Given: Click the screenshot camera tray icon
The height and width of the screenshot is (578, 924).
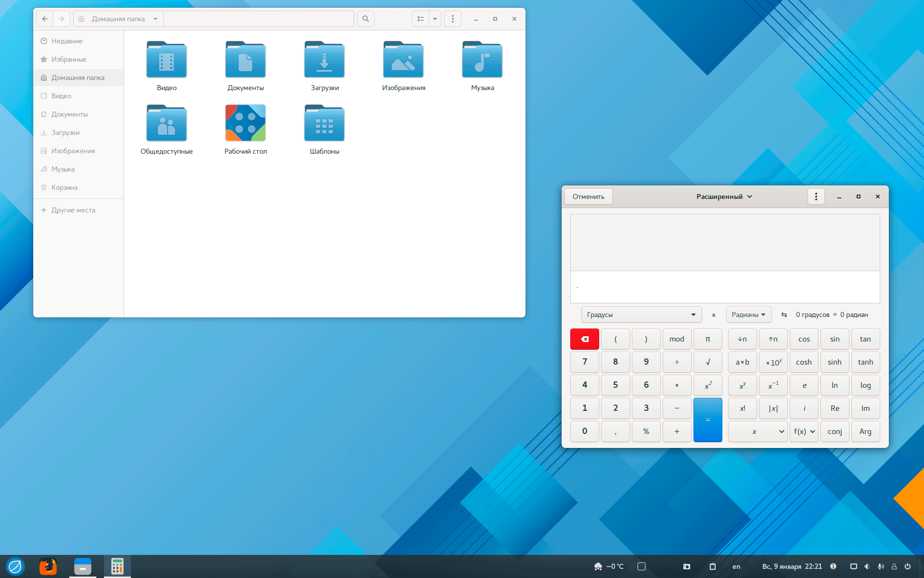Looking at the screenshot, I should click(x=687, y=566).
